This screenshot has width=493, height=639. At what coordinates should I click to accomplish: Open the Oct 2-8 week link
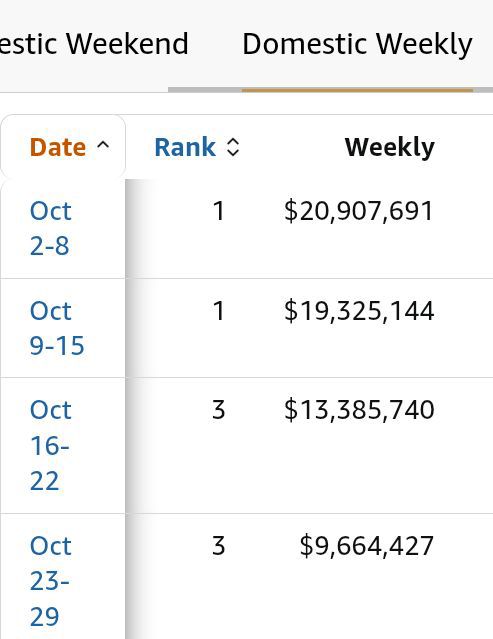[51, 228]
